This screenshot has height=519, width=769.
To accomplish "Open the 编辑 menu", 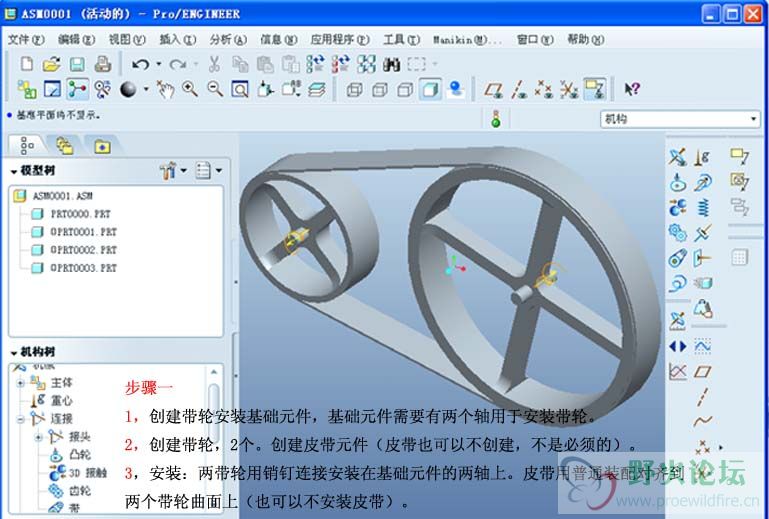I will [76, 39].
